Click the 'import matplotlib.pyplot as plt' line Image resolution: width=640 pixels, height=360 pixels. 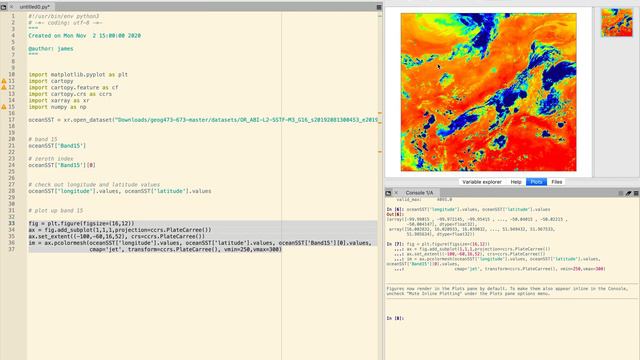(78, 75)
